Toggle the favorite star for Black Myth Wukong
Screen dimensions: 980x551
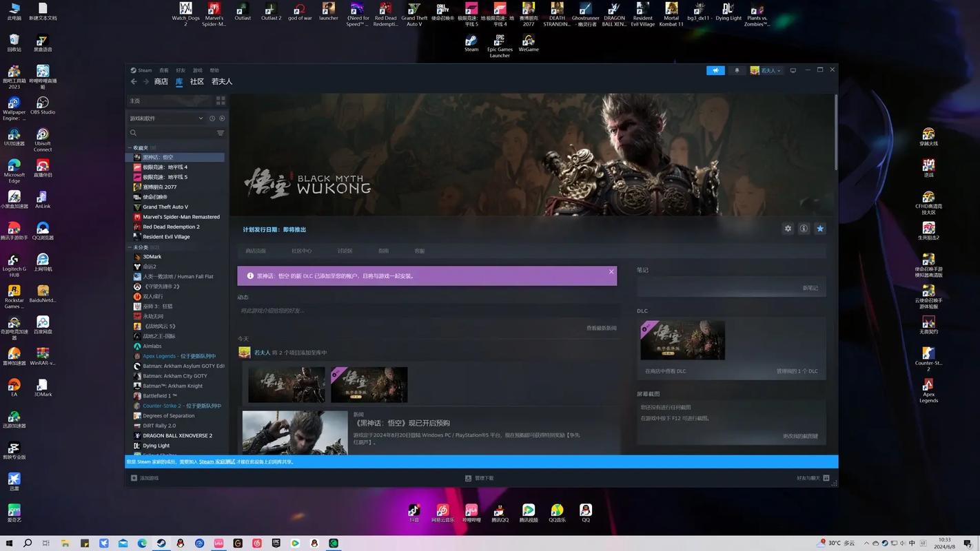[820, 229]
